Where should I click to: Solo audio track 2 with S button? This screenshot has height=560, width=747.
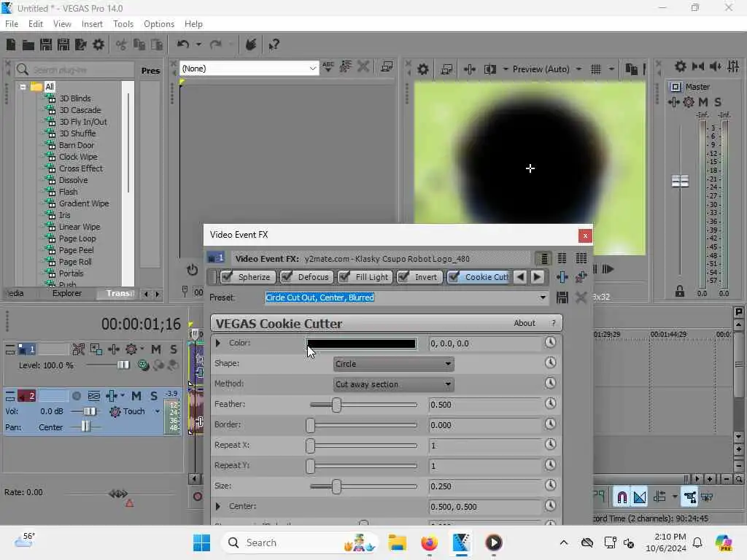[x=154, y=396]
